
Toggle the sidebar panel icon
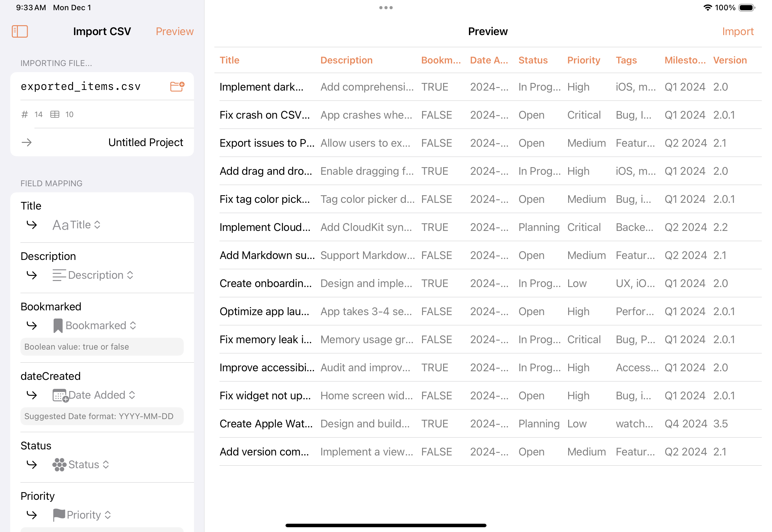coord(20,32)
